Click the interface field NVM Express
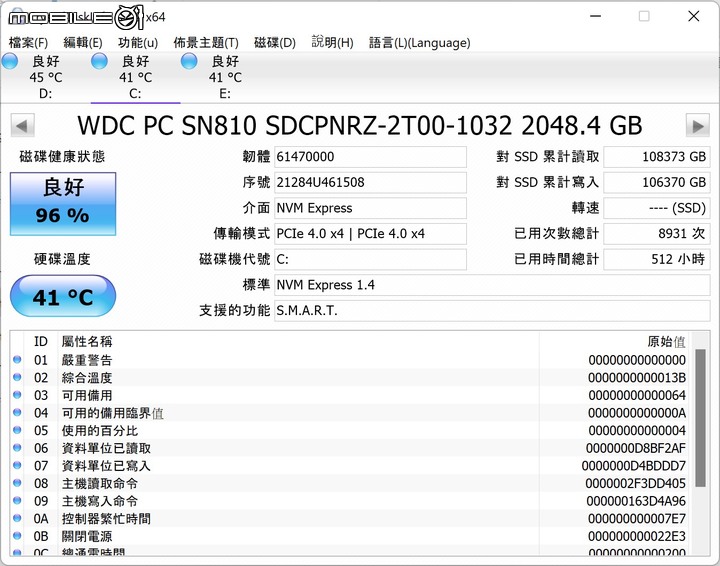The height and width of the screenshot is (566, 720). pyautogui.click(x=370, y=208)
